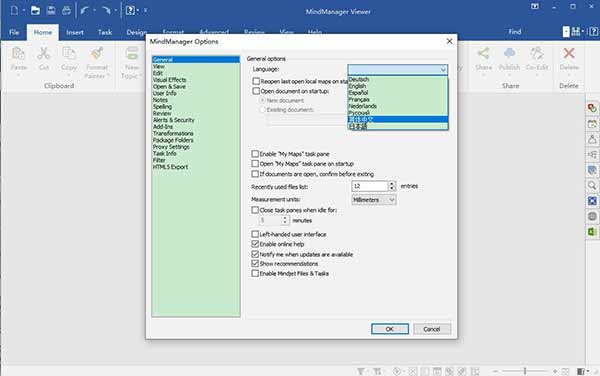Open the search magnifier in right sidebar

(592, 186)
